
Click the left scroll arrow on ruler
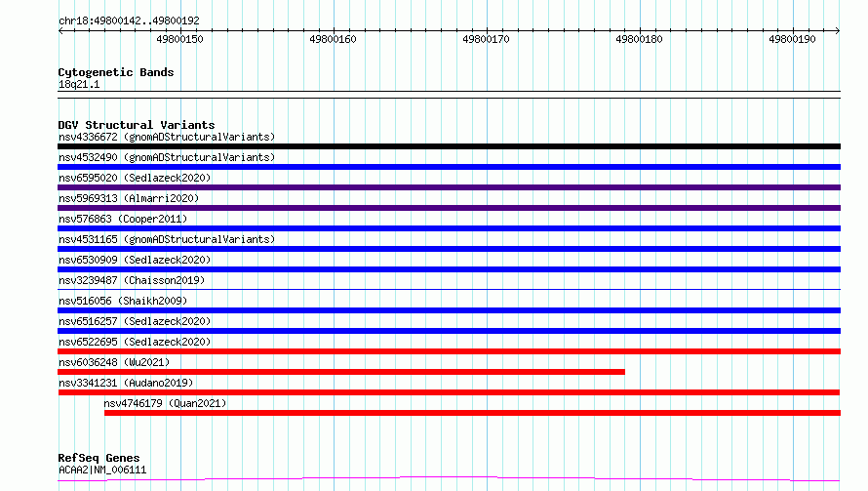click(x=60, y=30)
